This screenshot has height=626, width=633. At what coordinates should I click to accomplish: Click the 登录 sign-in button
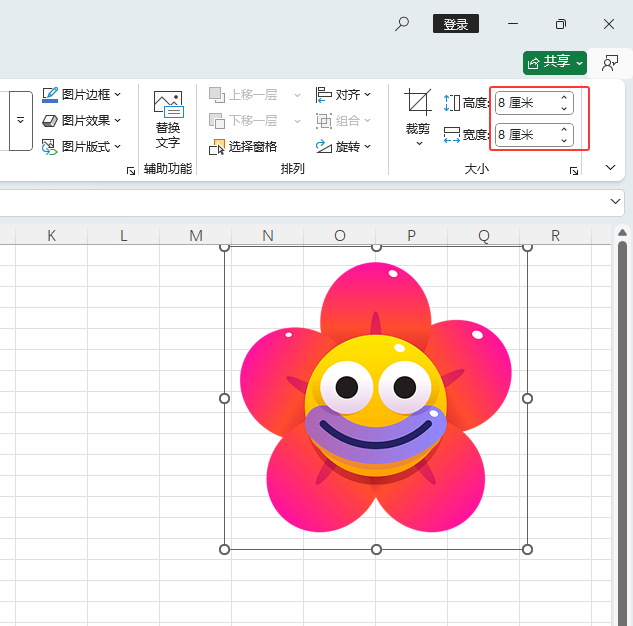(x=456, y=24)
